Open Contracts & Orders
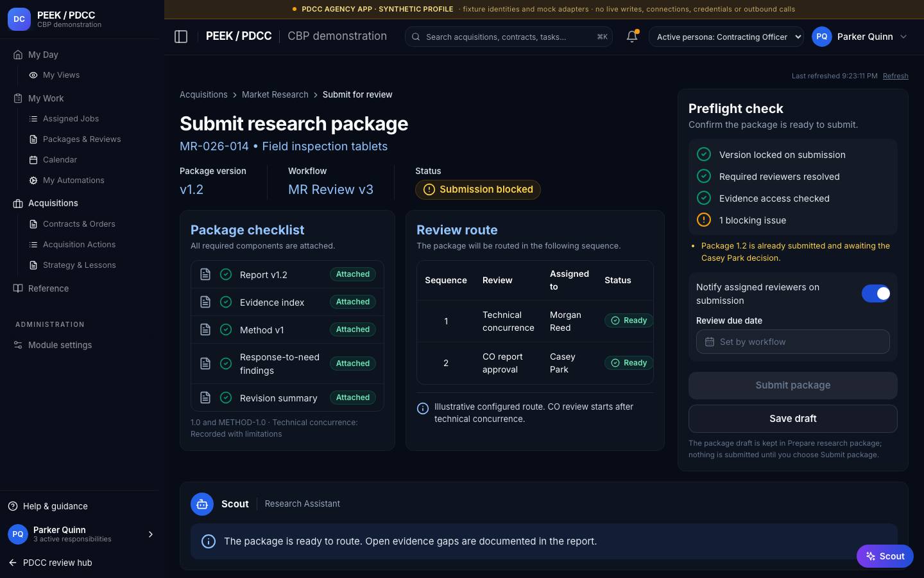This screenshot has height=578, width=924. click(79, 224)
